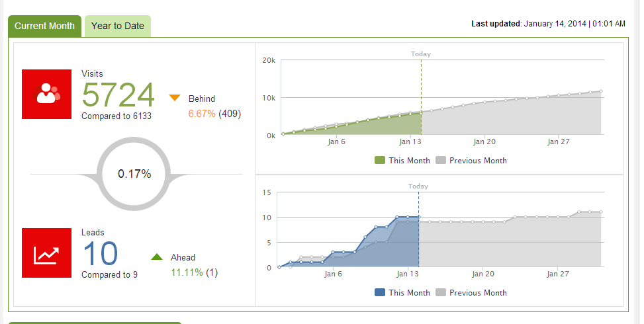Click the Leads label heading
This screenshot has height=324, width=644.
coord(93,233)
